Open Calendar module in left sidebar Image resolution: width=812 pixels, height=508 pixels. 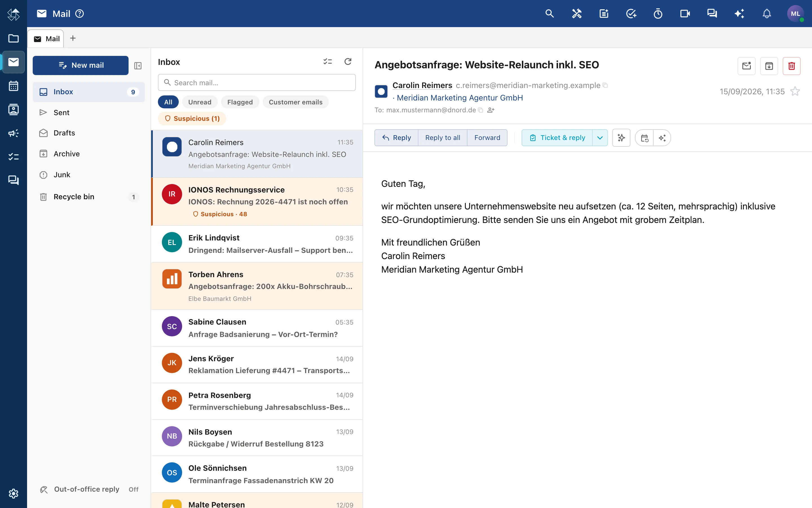(x=14, y=86)
